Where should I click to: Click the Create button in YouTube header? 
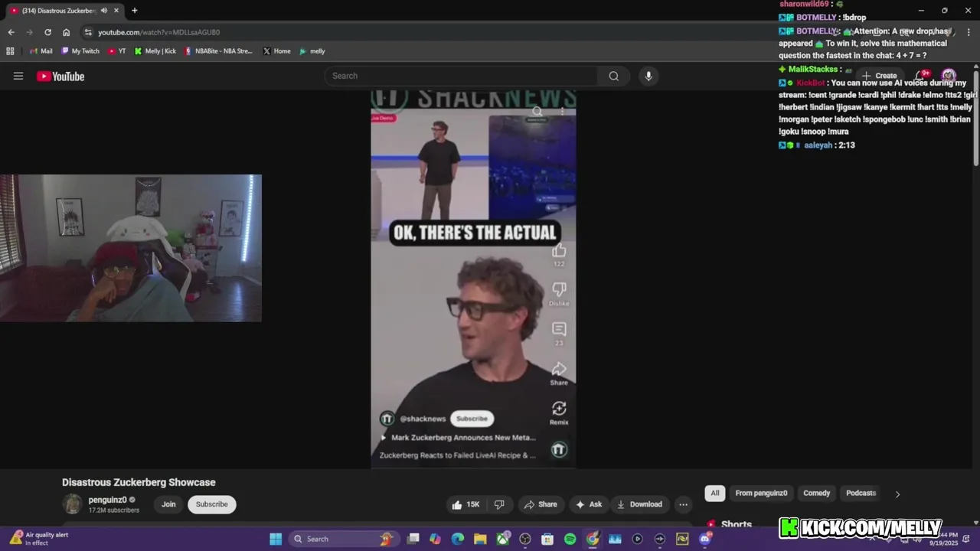tap(879, 76)
